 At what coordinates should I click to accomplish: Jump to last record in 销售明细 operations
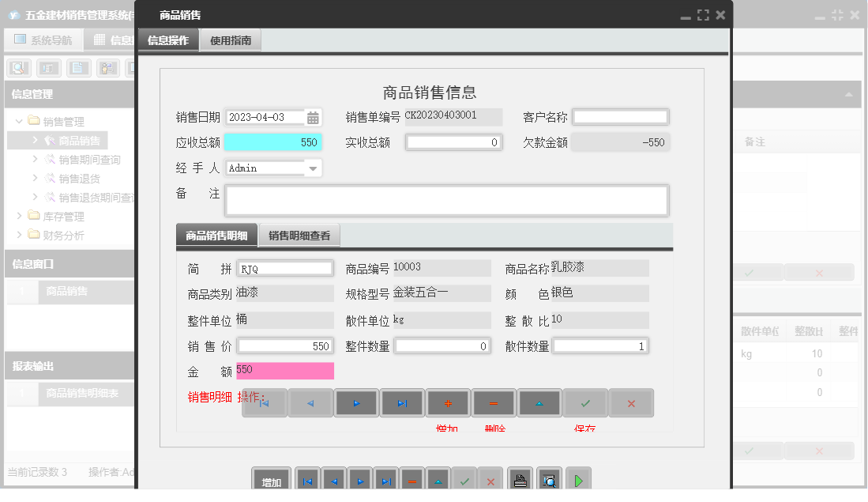(x=402, y=402)
